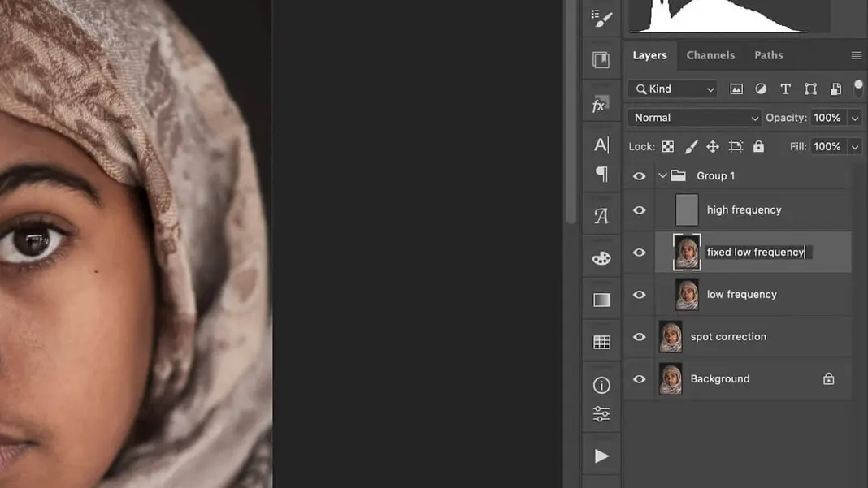Select the spot correction layer name

tap(728, 337)
